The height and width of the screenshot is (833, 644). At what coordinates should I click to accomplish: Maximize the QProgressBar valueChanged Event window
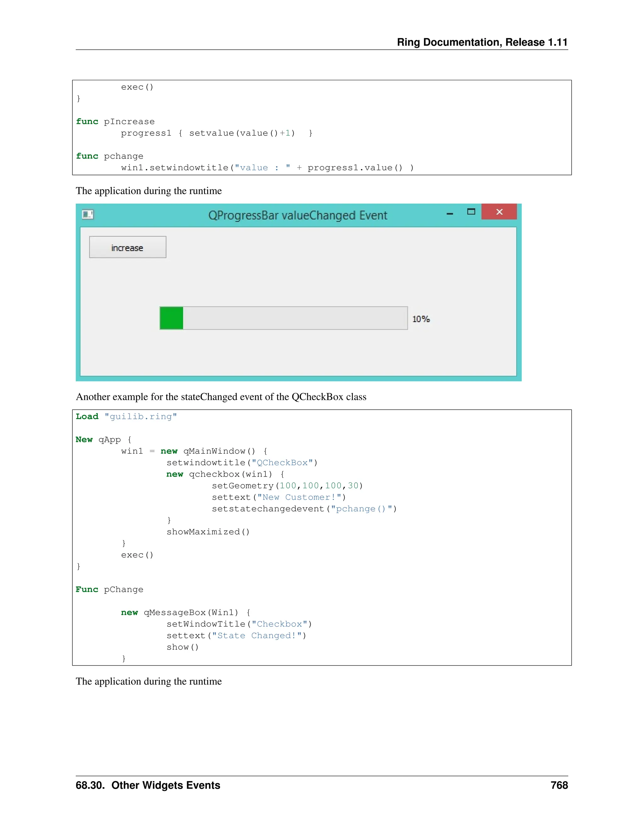pyautogui.click(x=471, y=212)
